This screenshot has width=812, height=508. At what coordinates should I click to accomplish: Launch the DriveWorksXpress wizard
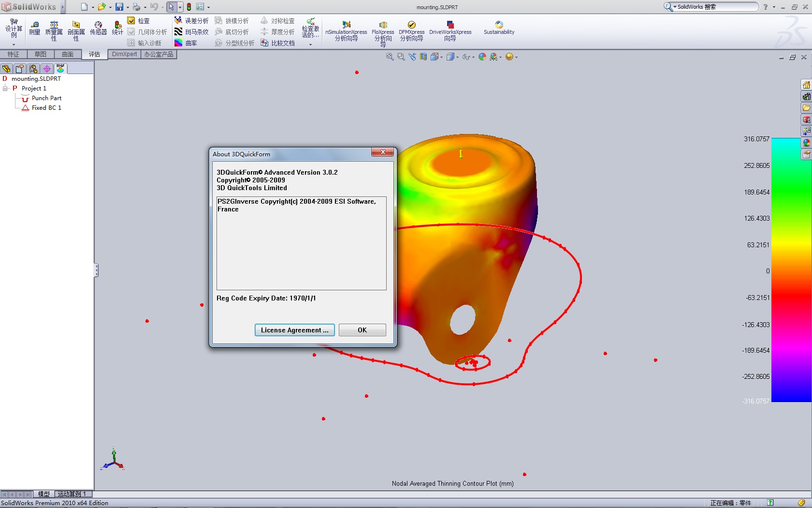[x=450, y=31]
